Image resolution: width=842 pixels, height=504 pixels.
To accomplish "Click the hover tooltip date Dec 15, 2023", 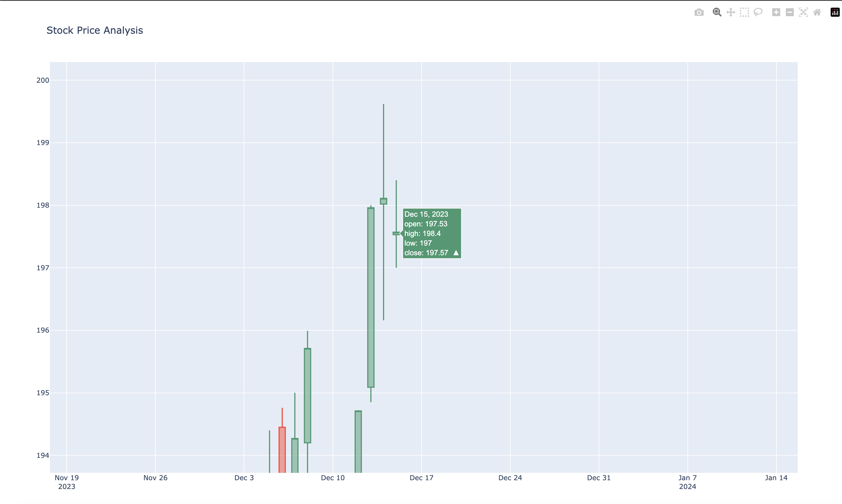I will pos(426,214).
